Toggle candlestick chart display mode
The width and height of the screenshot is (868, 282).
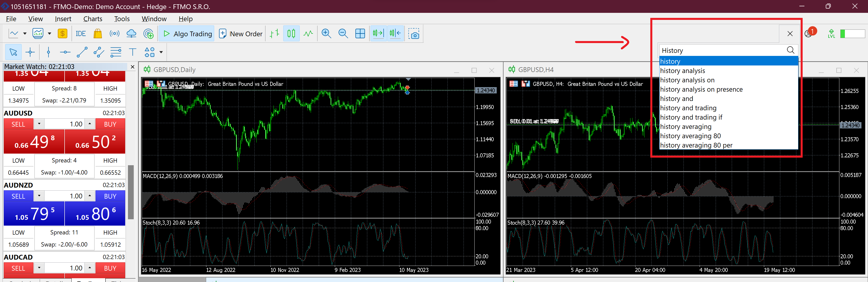[291, 34]
